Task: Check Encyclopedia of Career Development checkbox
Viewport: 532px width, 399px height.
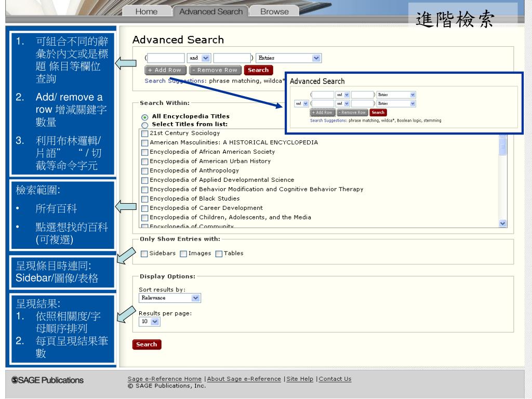Action: click(145, 208)
